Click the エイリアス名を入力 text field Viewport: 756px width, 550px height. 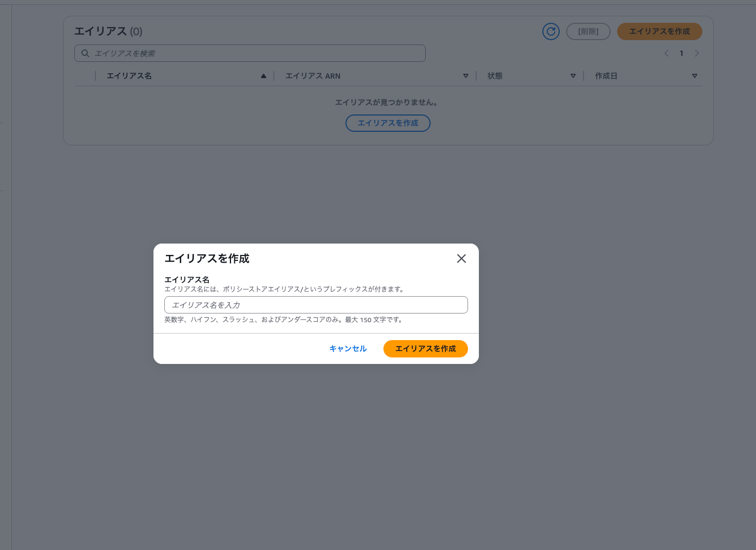pyautogui.click(x=316, y=305)
